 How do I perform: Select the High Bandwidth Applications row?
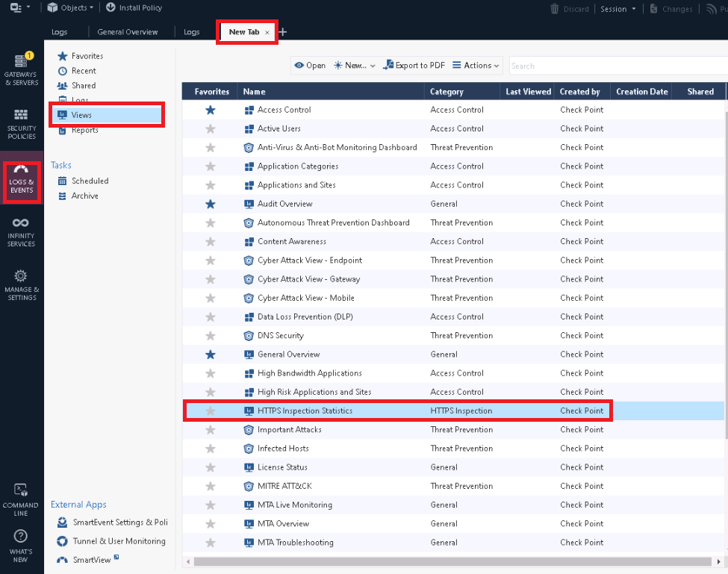[453, 373]
